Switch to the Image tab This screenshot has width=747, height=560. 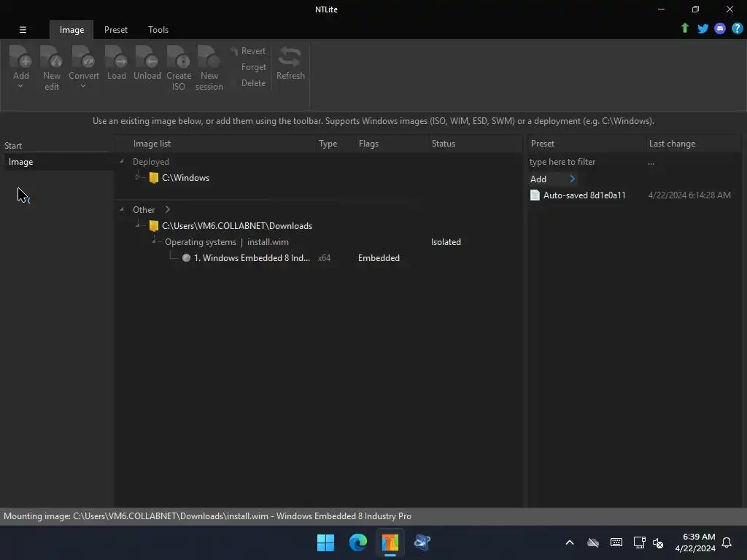(x=71, y=29)
